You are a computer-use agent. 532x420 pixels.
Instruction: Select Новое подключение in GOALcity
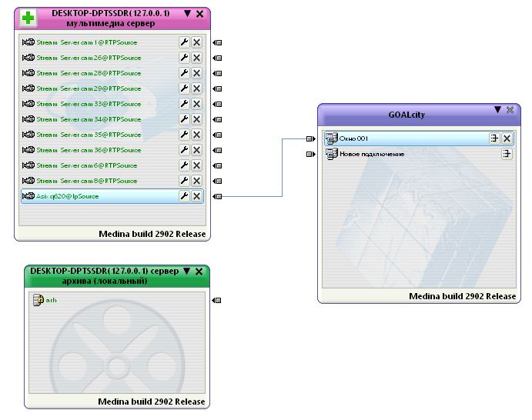(x=419, y=154)
